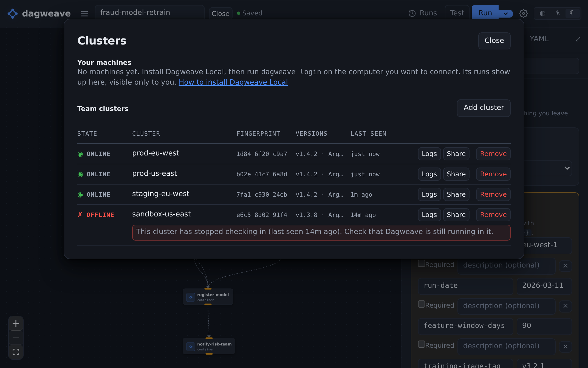Delete the run-date parameter row
588x368 pixels.
(566, 306)
